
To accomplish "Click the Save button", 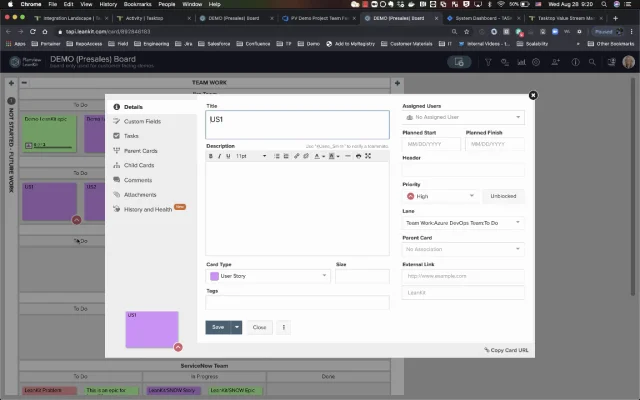I will (x=218, y=327).
